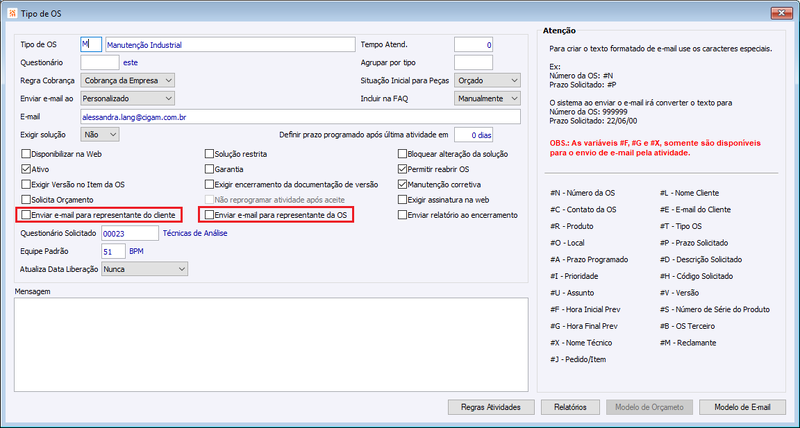Image resolution: width=800 pixels, height=428 pixels.
Task: Click '#F - Hora Inicial Prev' variable
Action: (x=585, y=309)
